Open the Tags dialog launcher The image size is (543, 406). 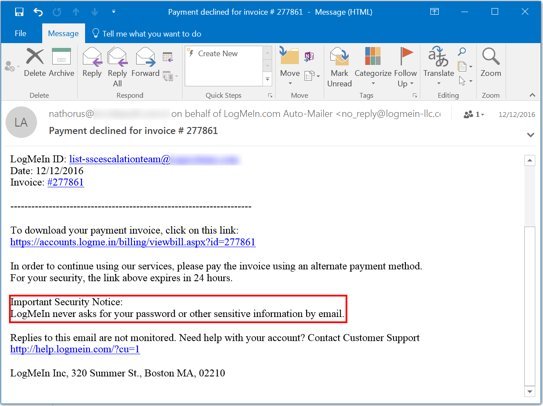[415, 96]
